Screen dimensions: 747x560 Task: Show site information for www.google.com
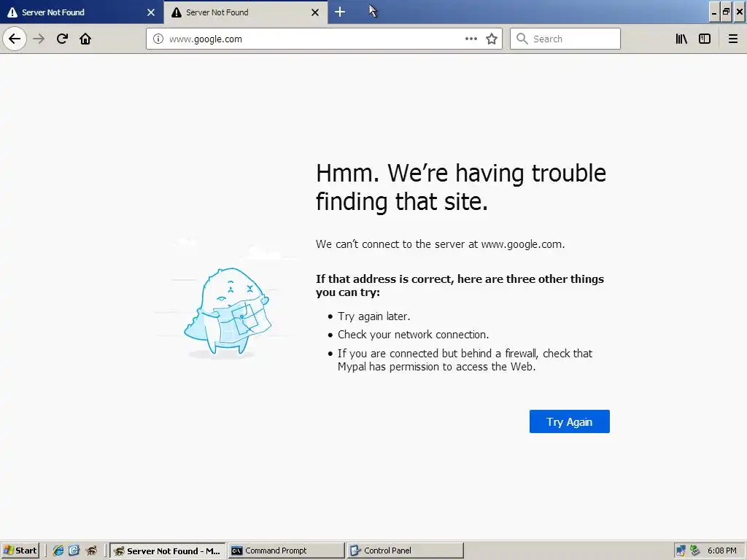(158, 39)
